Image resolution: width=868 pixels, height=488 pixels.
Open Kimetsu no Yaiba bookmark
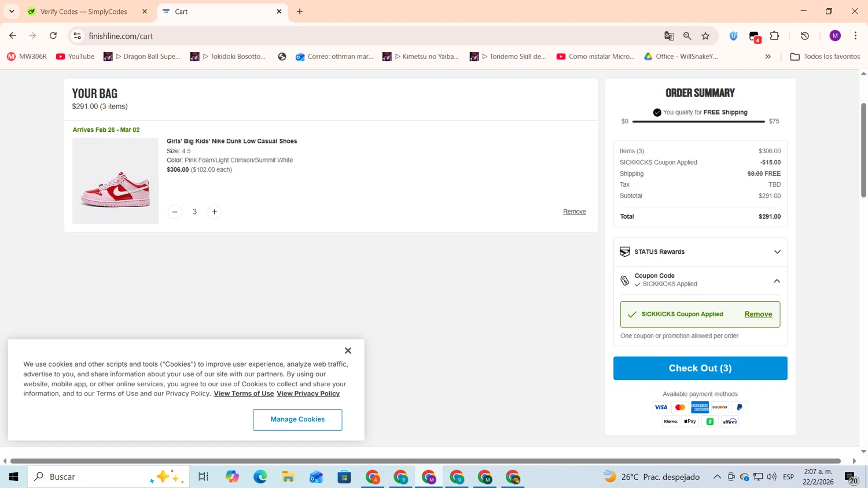click(421, 57)
